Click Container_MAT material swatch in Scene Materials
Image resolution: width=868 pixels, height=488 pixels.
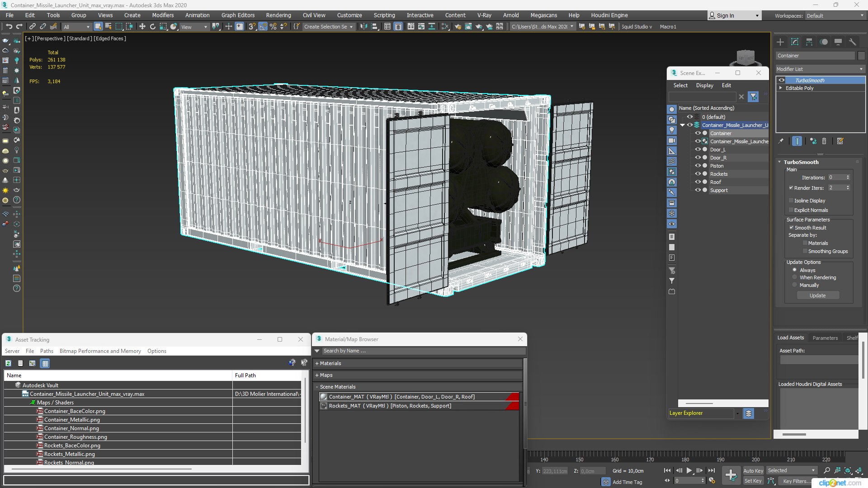[324, 397]
